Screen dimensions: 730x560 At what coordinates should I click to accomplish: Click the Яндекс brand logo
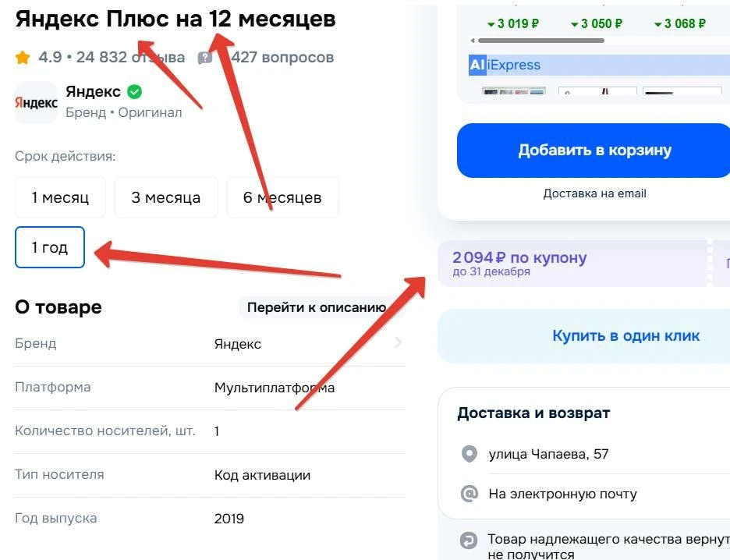pyautogui.click(x=36, y=102)
